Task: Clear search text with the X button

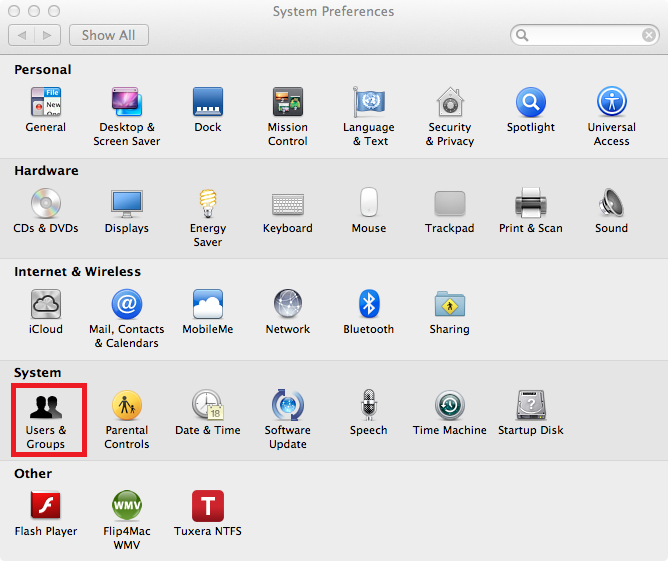Action: click(649, 35)
